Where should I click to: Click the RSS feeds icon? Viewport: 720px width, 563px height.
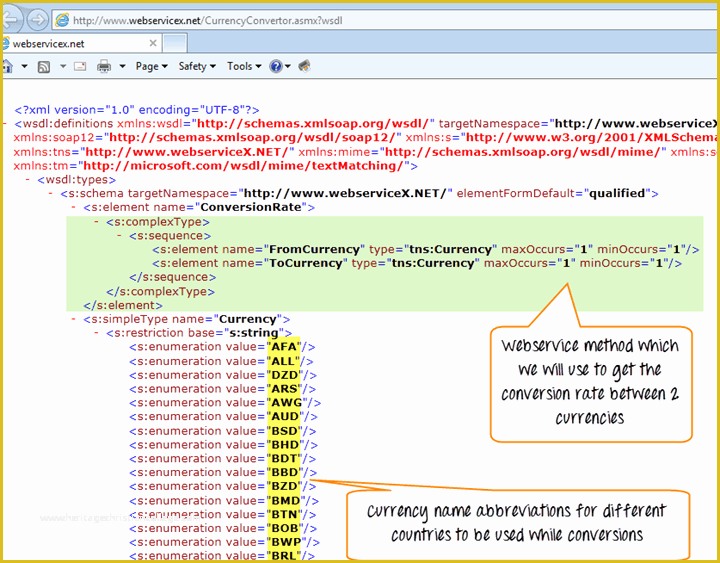[44, 67]
